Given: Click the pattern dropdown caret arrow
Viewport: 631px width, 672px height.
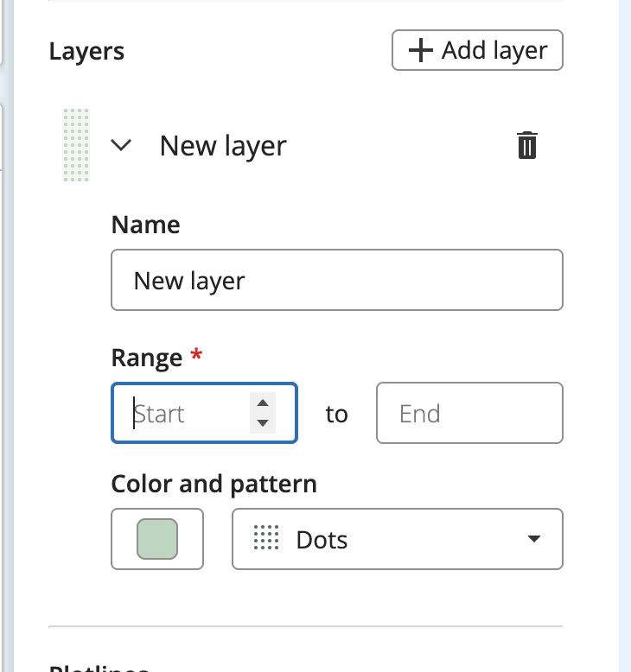Looking at the screenshot, I should 533,539.
